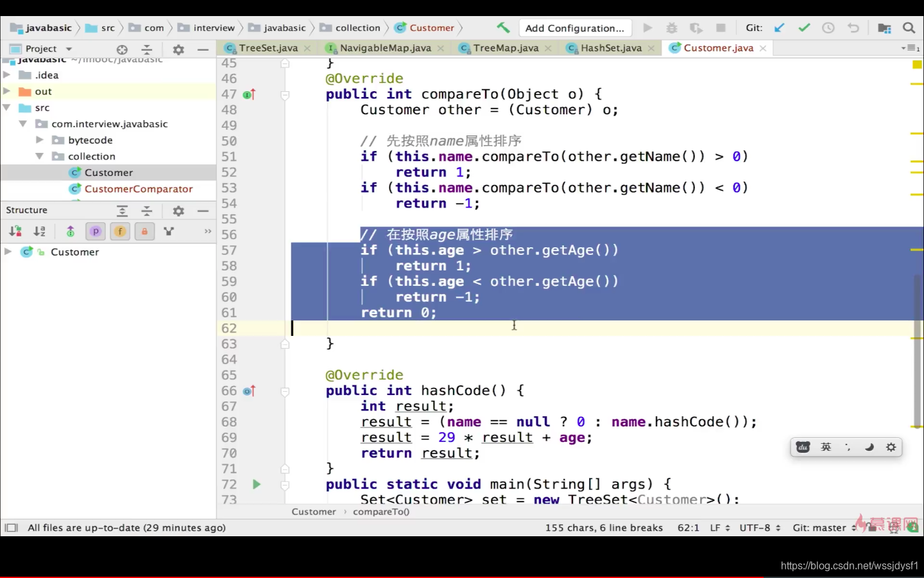Switch to TreeMap.java tab
Image resolution: width=924 pixels, height=578 pixels.
tap(506, 48)
